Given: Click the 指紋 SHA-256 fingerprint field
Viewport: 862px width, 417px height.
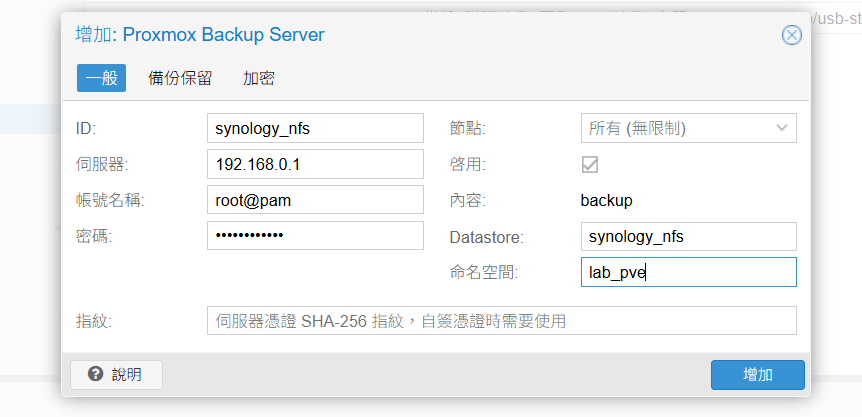Looking at the screenshot, I should click(501, 321).
